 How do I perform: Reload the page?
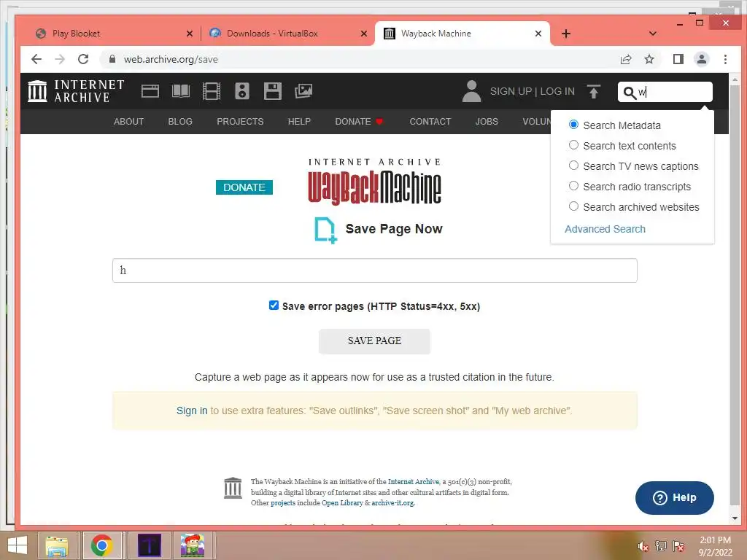(x=83, y=59)
